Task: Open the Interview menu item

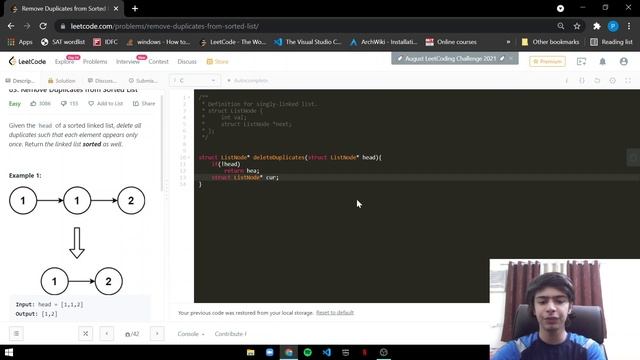Action: (128, 62)
